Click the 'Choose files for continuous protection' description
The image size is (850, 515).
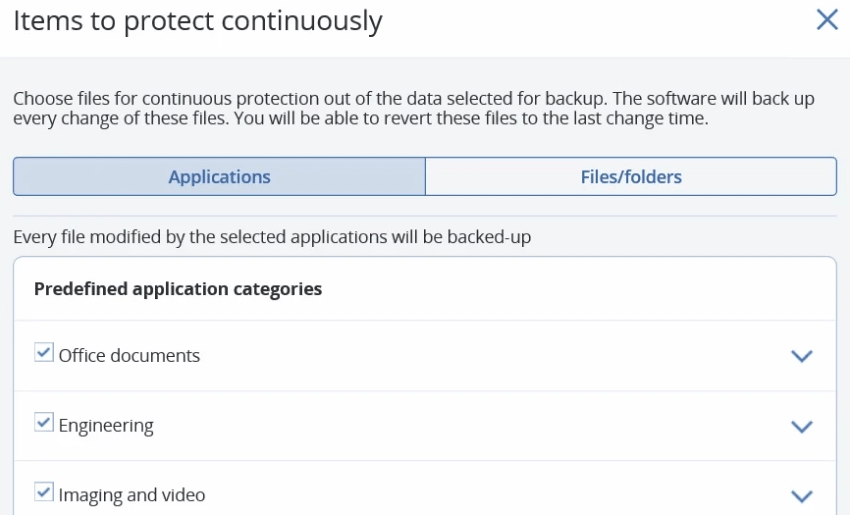[x=413, y=109]
